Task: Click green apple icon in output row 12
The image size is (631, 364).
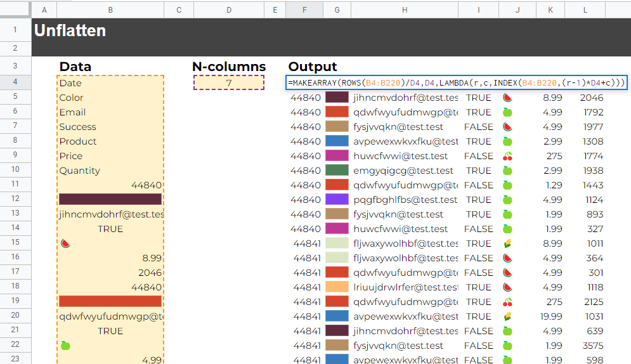Action: point(507,200)
